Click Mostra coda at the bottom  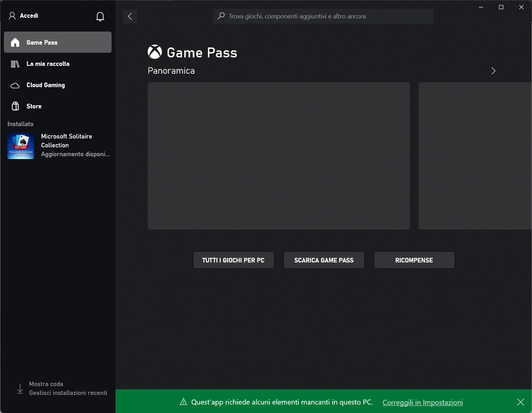(46, 384)
